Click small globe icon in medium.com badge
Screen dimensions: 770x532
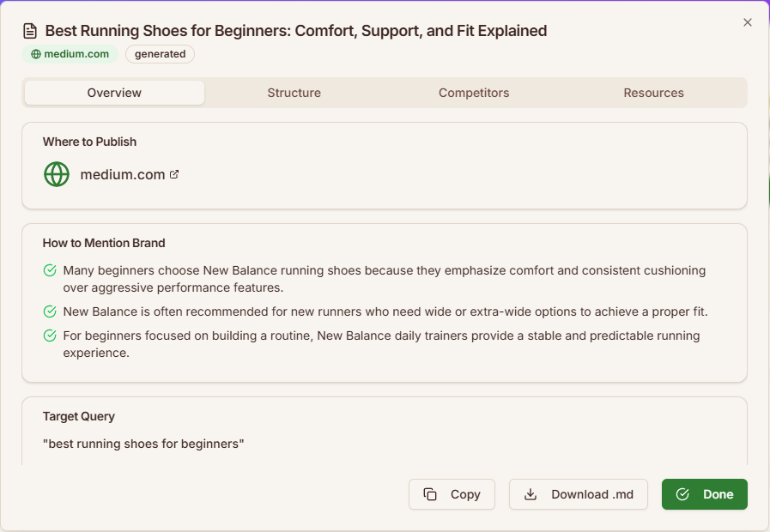click(x=35, y=54)
